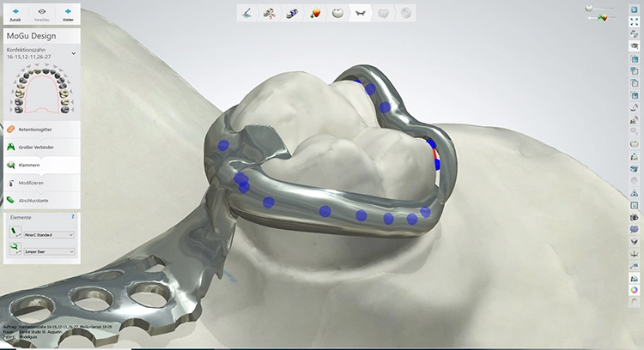
Task: Collapse the Konfektionszahn order info chevron
Action: 73,53
